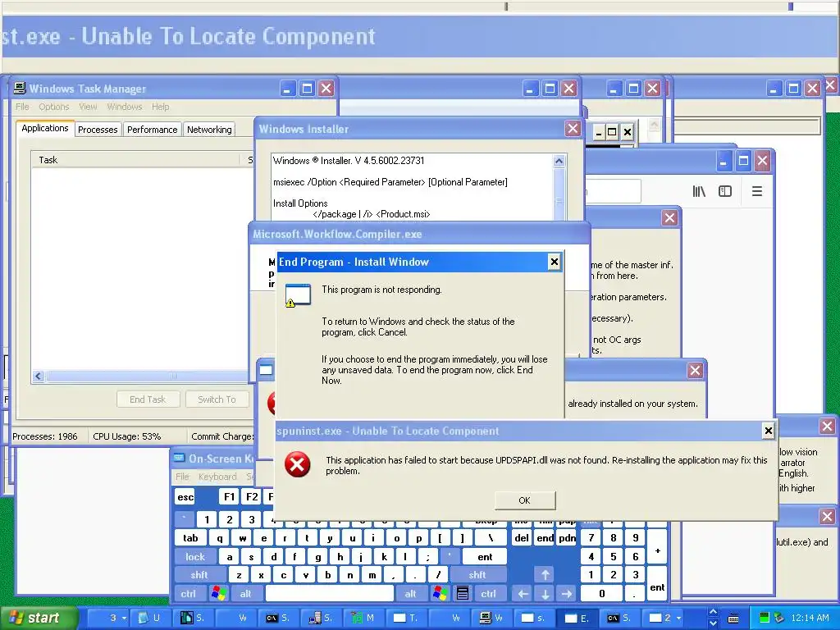Toggle the left ctrl key on On-Screen Keyboard
The image size is (840, 630).
pos(188,594)
